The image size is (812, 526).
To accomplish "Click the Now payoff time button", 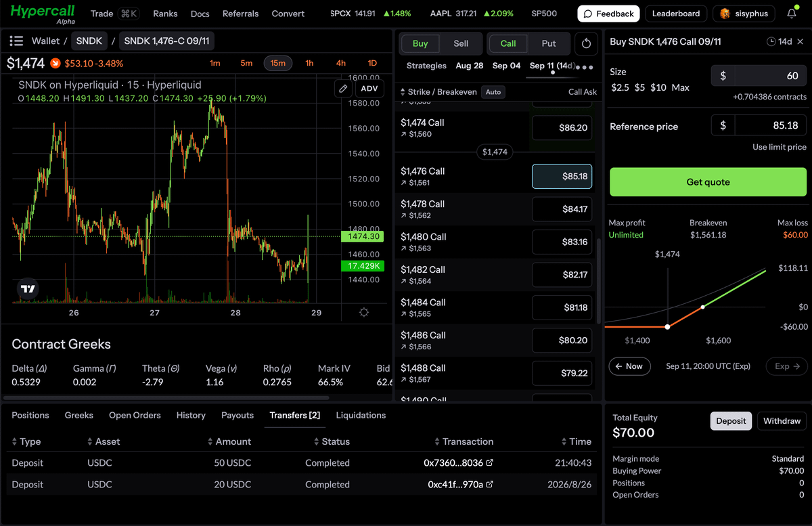I will 629,366.
